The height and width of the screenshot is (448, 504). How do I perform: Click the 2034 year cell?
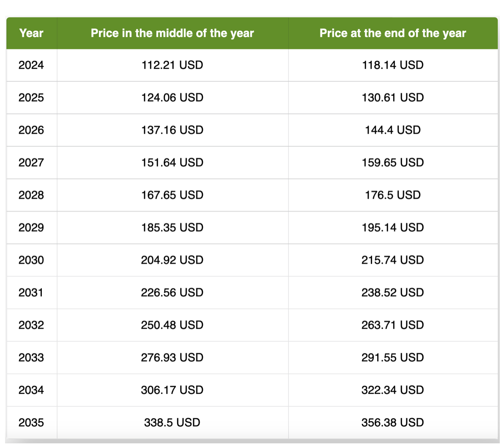click(x=31, y=390)
